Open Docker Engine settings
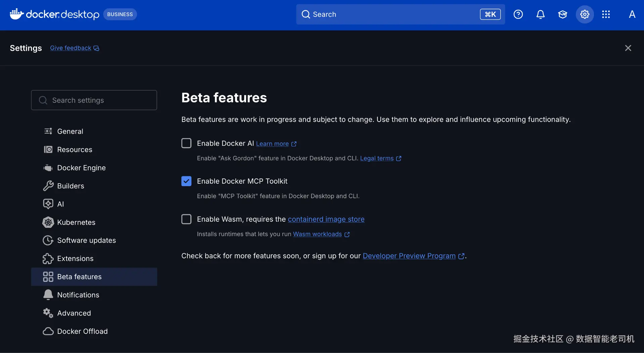 point(94,168)
